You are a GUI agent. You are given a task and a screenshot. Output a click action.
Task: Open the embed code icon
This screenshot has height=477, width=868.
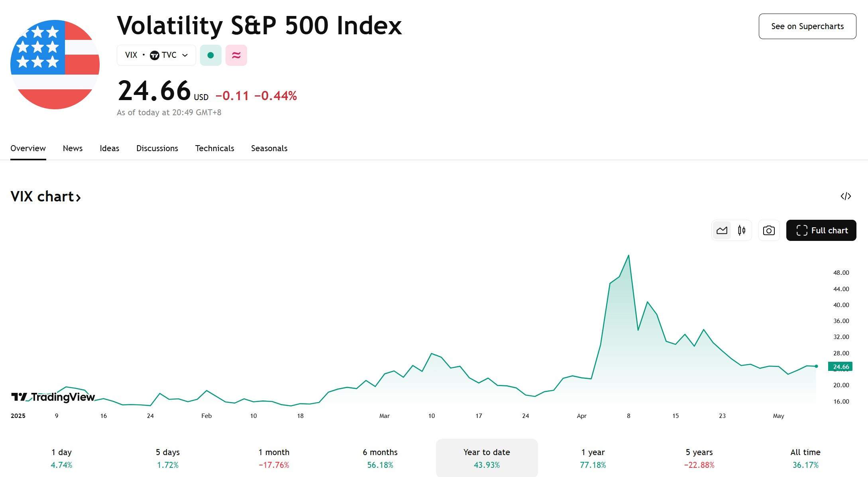click(846, 196)
